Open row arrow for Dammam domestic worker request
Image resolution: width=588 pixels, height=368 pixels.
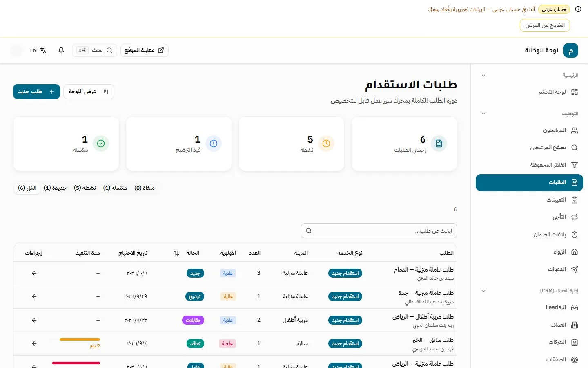pos(34,273)
